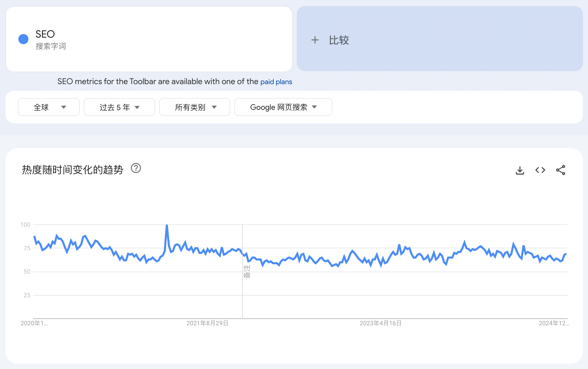Image resolution: width=588 pixels, height=369 pixels.
Task: Click the 热度随时间变化的趋势 chart heading
Action: 72,170
